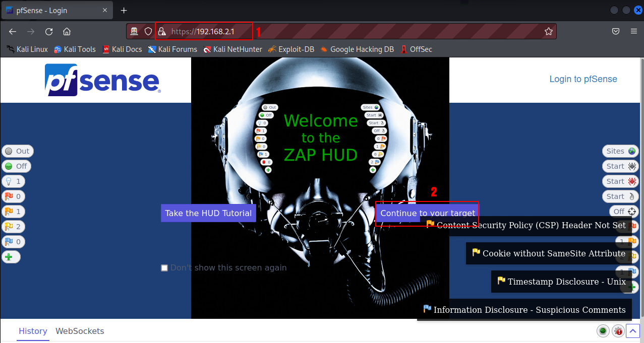Add a tool with left green plus
Image resolution: width=644 pixels, height=343 pixels.
click(11, 257)
